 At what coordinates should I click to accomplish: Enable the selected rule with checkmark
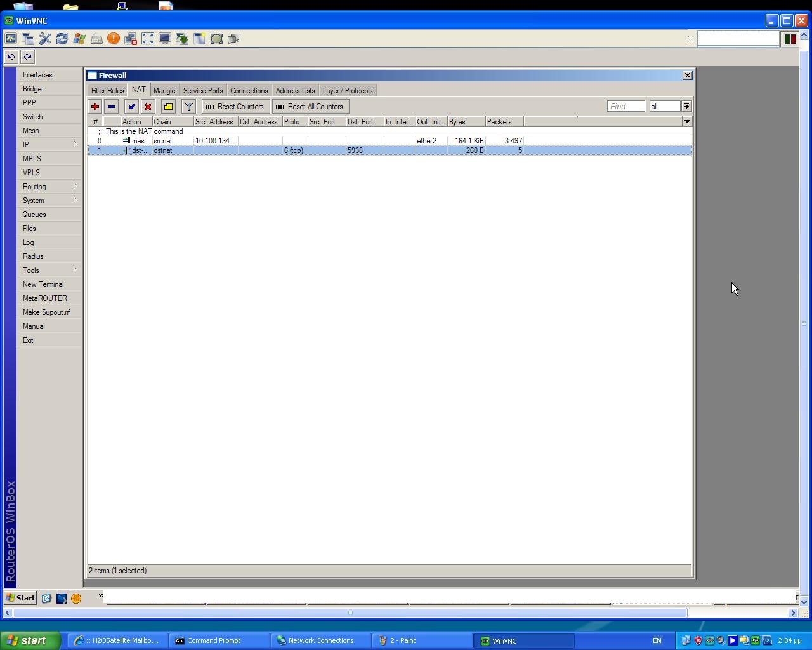coord(131,107)
